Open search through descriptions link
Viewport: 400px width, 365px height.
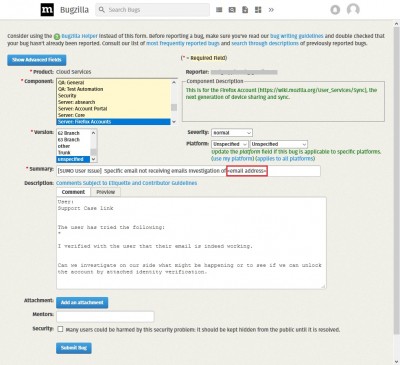[265, 43]
